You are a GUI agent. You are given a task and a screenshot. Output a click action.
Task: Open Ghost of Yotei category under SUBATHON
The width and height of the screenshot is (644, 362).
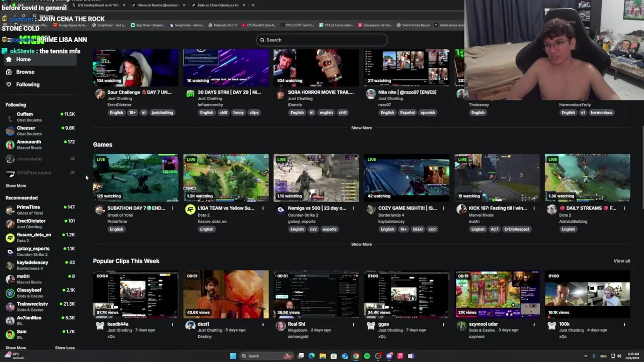coord(120,215)
